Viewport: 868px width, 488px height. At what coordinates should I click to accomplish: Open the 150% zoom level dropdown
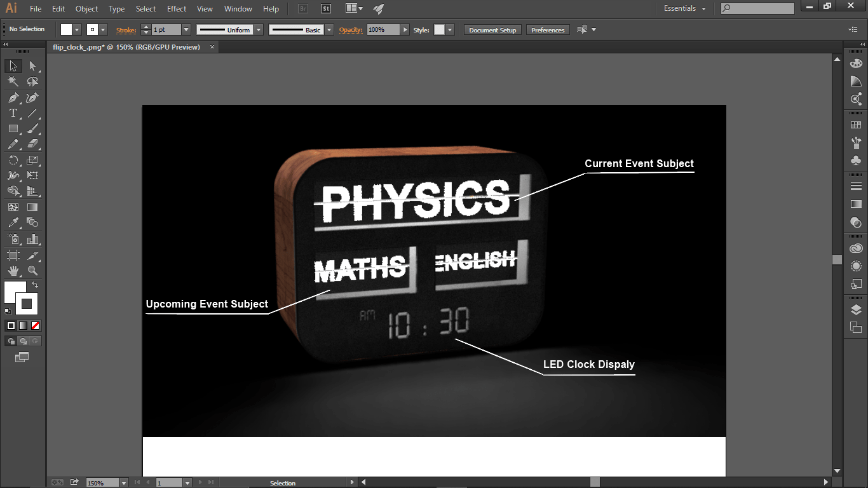124,483
